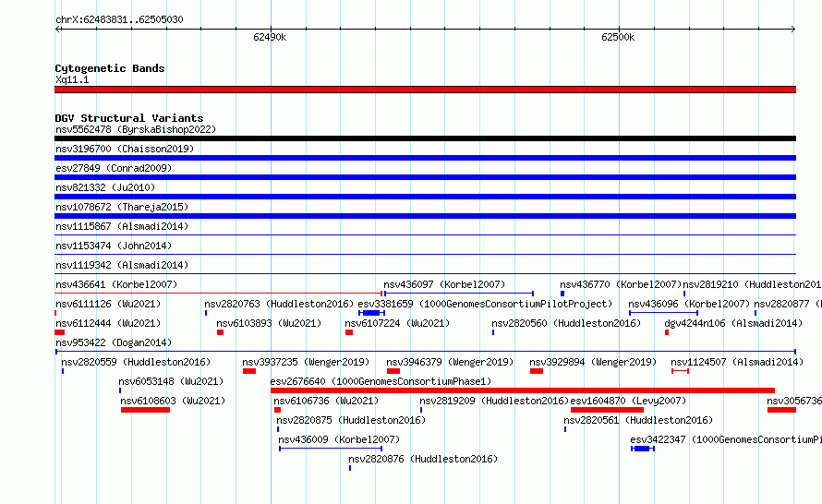Image resolution: width=822 pixels, height=504 pixels.
Task: Select the blue esv3422347 glyph
Action: click(x=643, y=449)
